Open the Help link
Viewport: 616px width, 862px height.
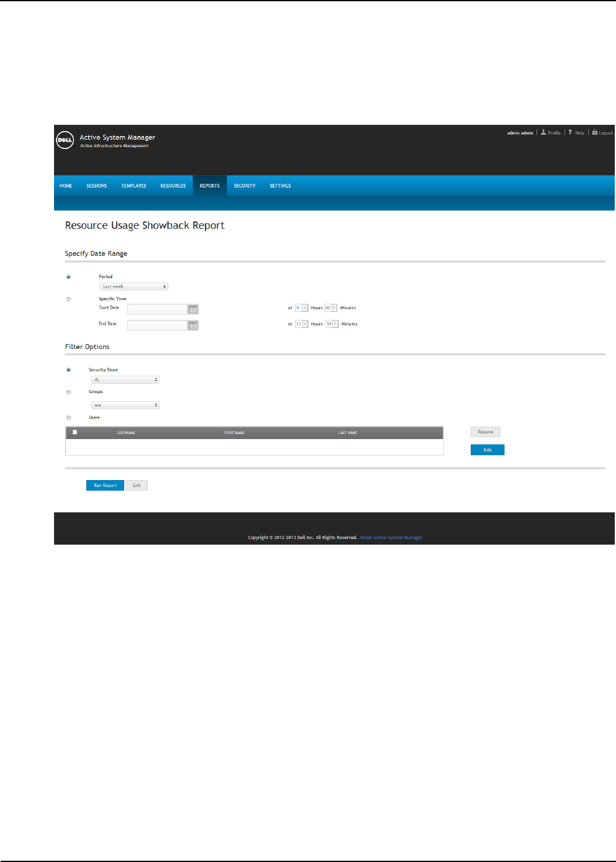(579, 133)
